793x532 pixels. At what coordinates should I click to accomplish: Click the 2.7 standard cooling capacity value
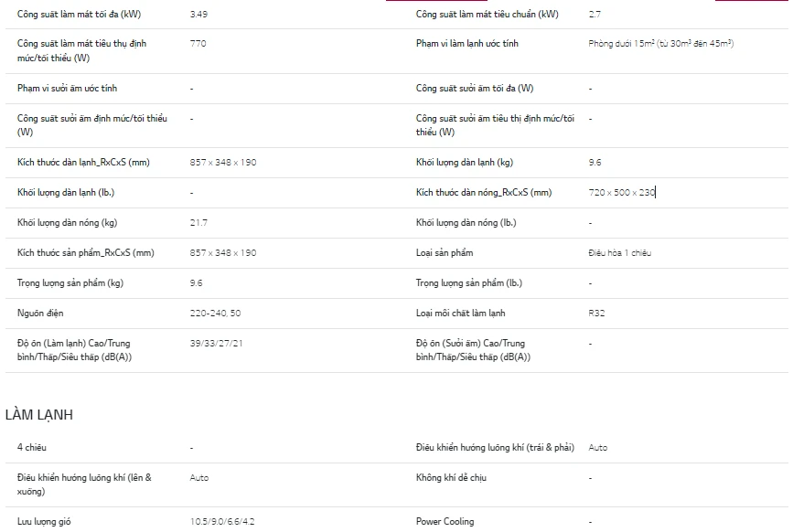coord(595,15)
